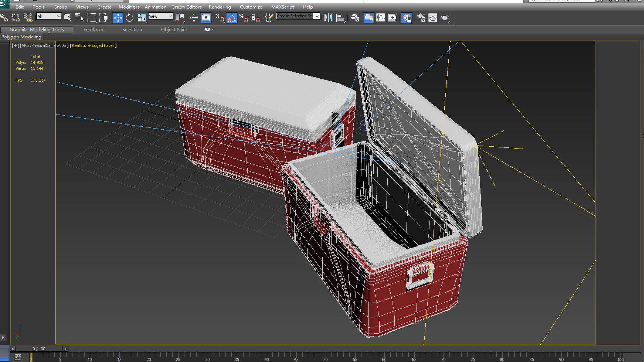The width and height of the screenshot is (644, 362).
Task: Open the MAXScript menu
Action: [x=282, y=7]
